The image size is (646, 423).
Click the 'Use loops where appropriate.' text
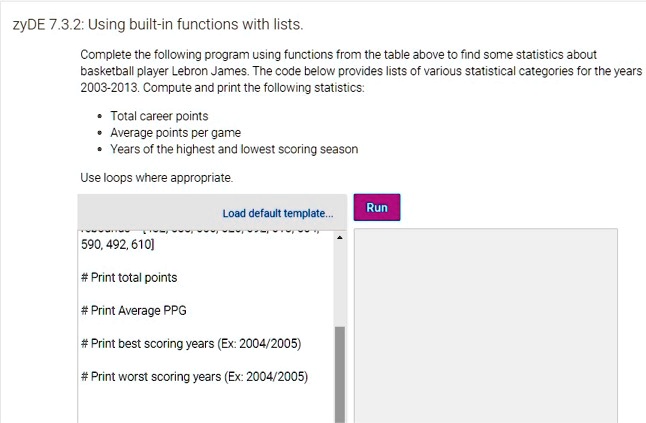[157, 178]
